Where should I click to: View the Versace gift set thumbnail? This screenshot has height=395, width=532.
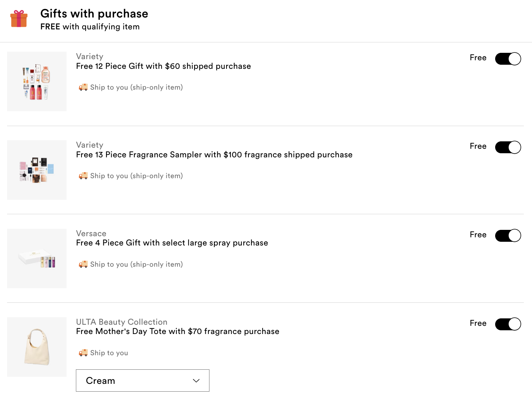pos(37,258)
